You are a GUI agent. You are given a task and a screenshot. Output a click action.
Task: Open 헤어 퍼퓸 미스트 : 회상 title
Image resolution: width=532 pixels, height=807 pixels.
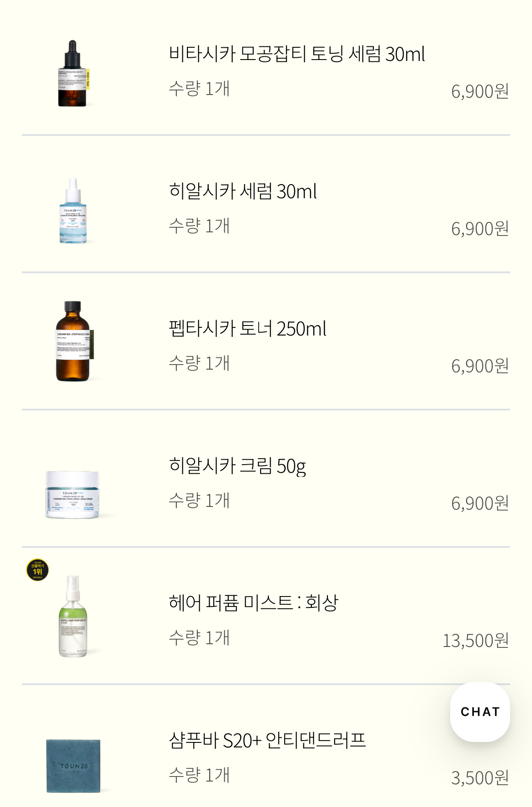click(253, 603)
